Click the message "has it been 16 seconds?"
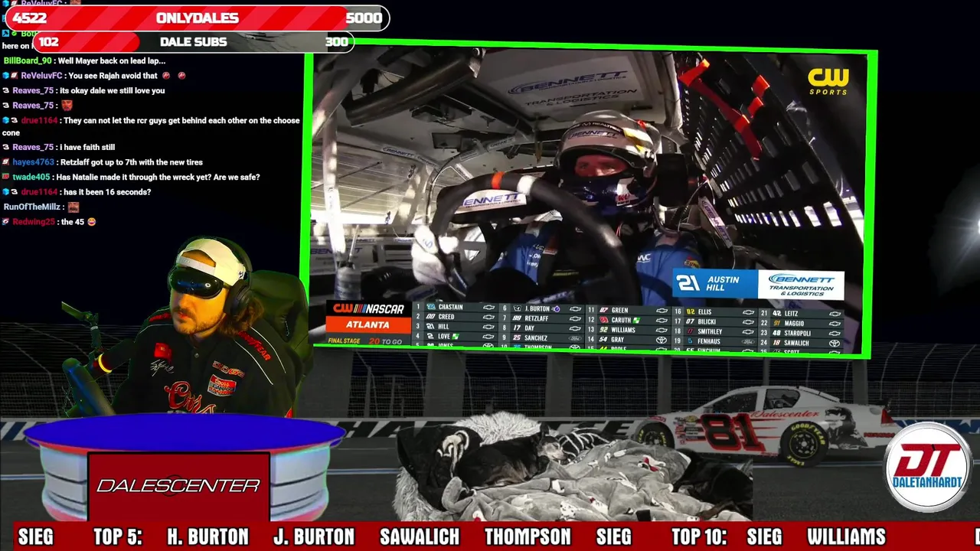This screenshot has height=551, width=980. click(x=107, y=192)
